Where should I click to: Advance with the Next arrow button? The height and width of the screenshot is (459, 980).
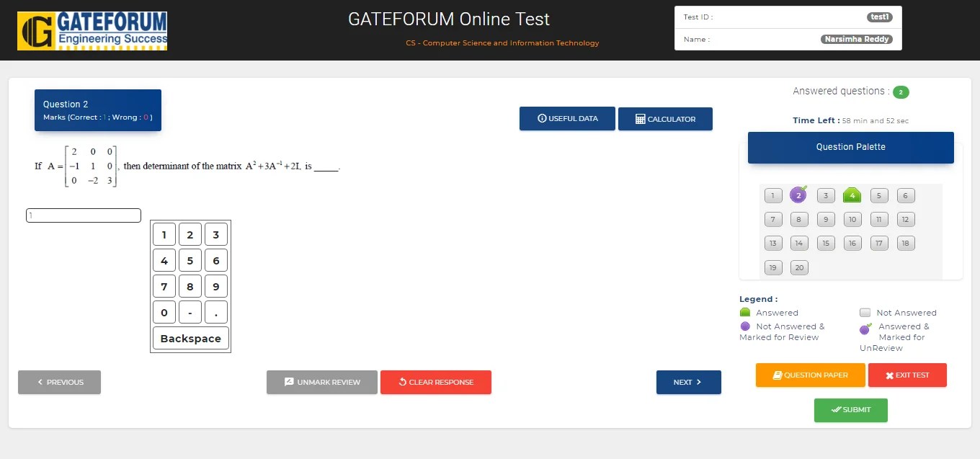click(688, 382)
